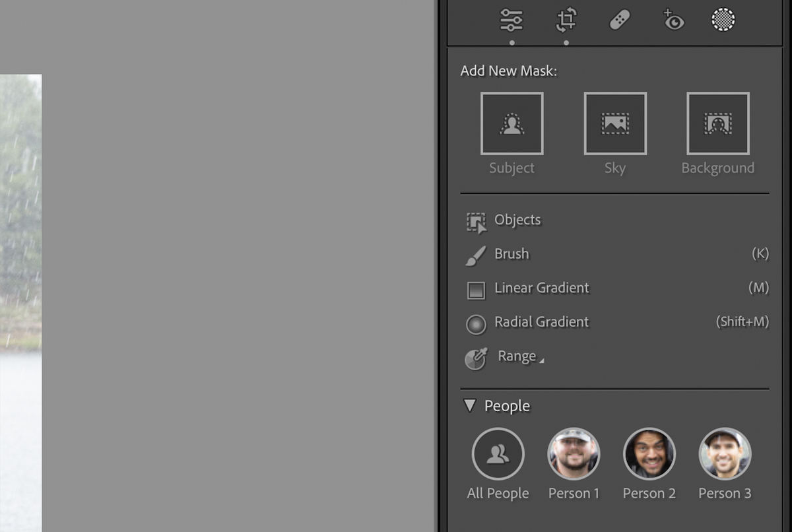Create a Sky mask
This screenshot has width=792, height=532.
[615, 123]
